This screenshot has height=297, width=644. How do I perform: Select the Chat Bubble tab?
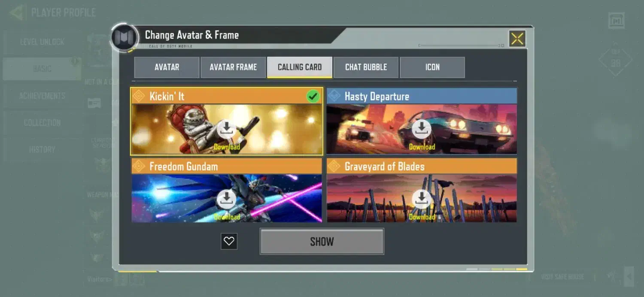tap(366, 67)
